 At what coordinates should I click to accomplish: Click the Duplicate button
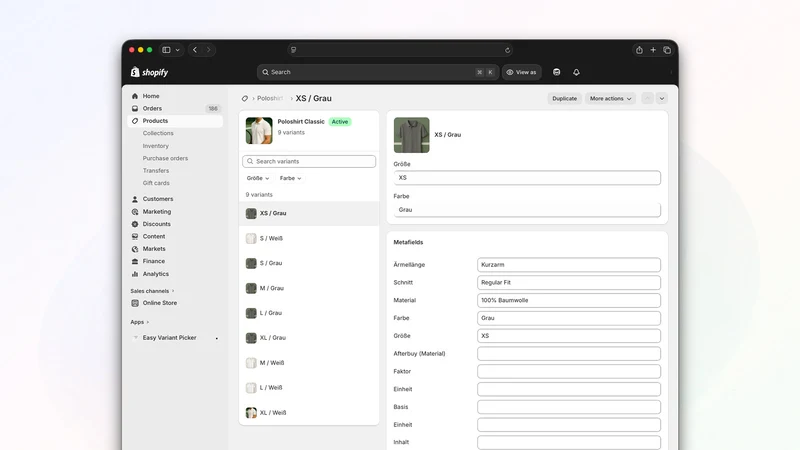[564, 98]
